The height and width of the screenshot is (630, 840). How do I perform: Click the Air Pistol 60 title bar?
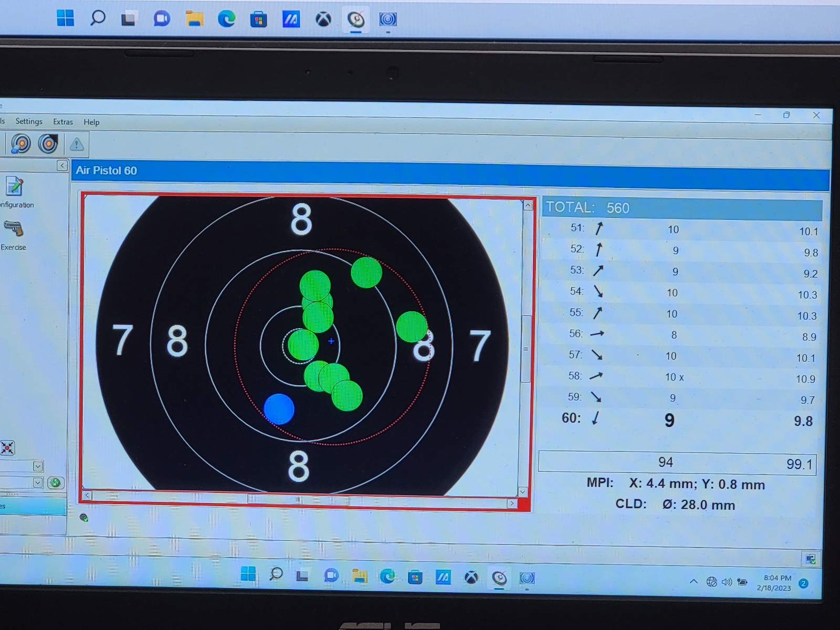pyautogui.click(x=450, y=175)
